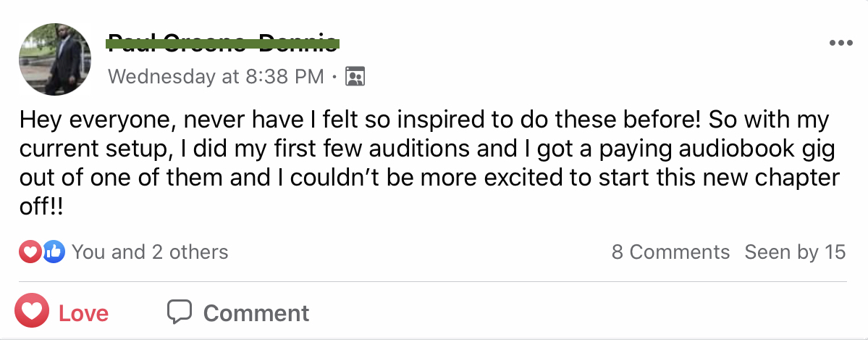The width and height of the screenshot is (868, 340).
Task: Toggle the red "Love" reaction label
Action: [x=83, y=313]
